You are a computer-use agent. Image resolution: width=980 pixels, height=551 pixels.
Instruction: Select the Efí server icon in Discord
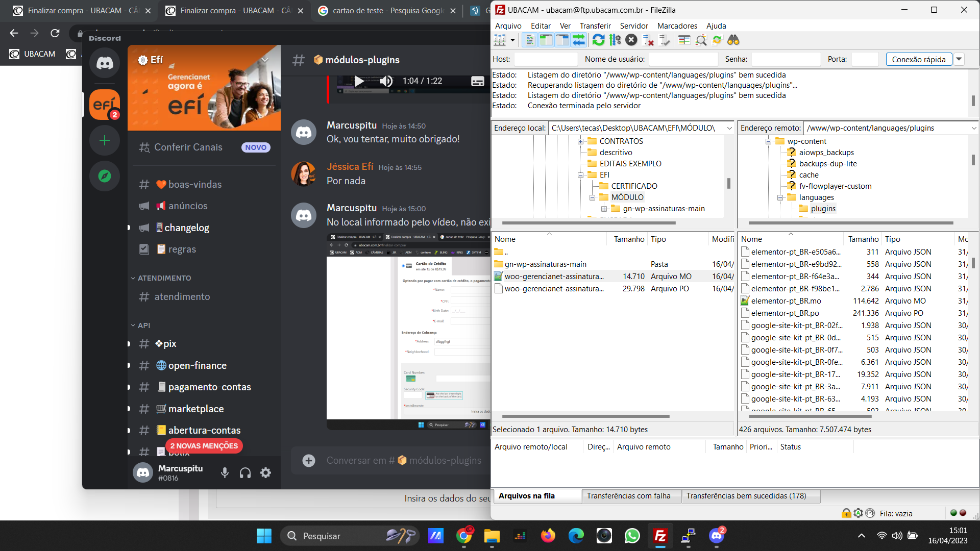coord(105,105)
